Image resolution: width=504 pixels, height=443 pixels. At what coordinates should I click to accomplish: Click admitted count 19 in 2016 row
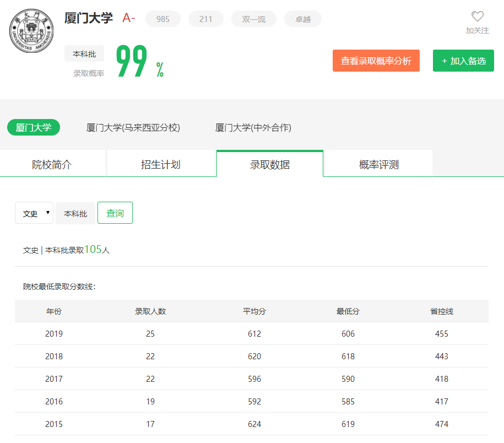(x=150, y=401)
